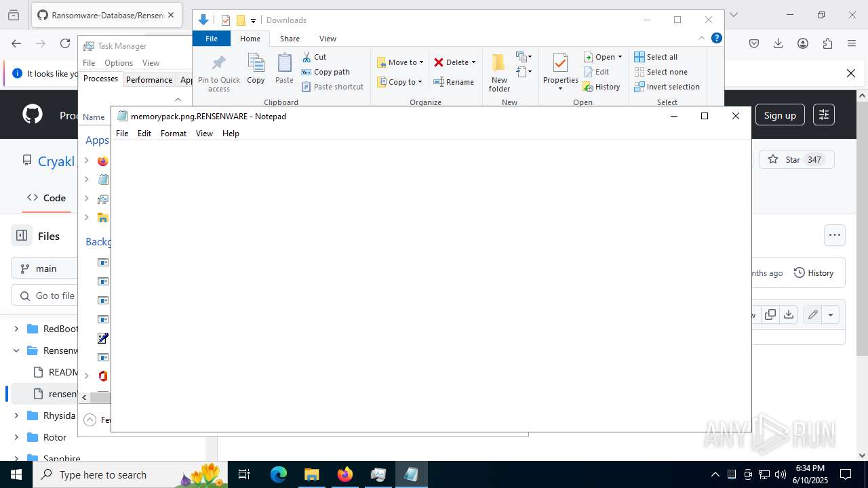
Task: Open Task Manager Options menu
Action: coord(119,63)
